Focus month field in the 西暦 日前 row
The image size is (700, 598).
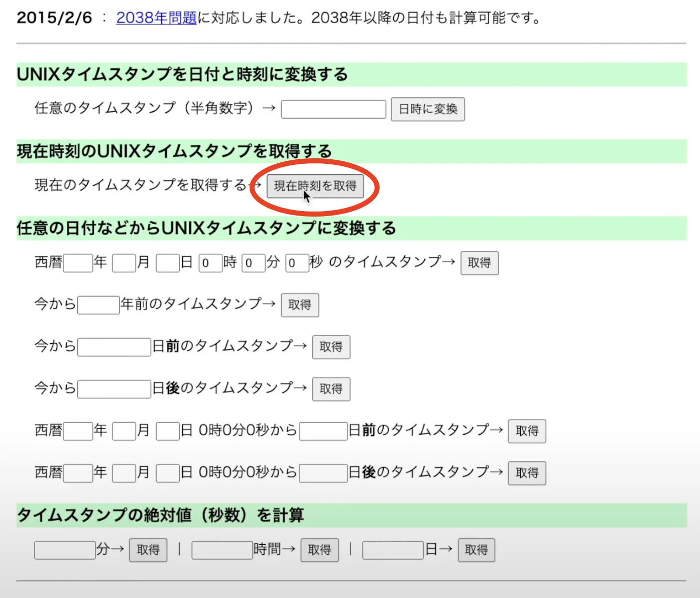(x=124, y=431)
